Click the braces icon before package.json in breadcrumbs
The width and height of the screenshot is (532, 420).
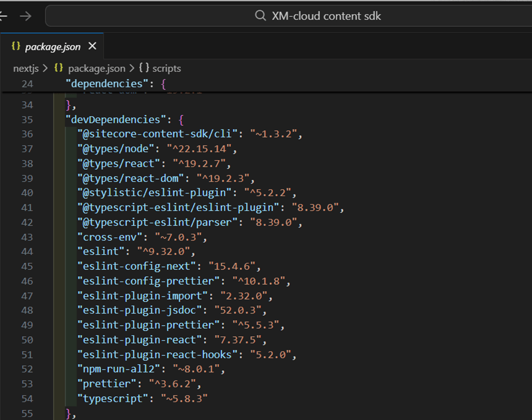click(x=58, y=68)
